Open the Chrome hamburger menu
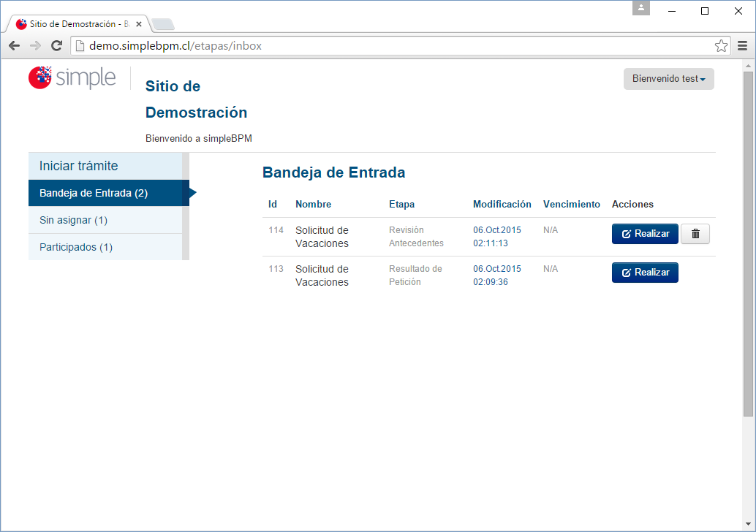 (743, 46)
